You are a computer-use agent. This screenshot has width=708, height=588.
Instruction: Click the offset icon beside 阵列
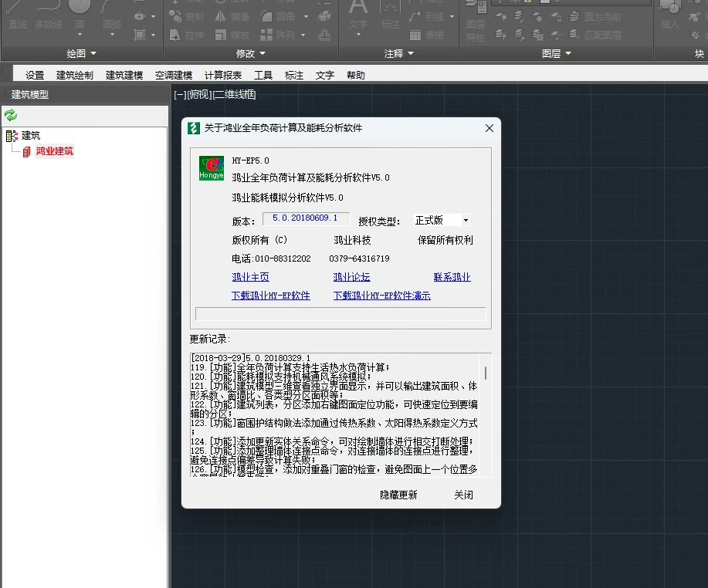324,35
